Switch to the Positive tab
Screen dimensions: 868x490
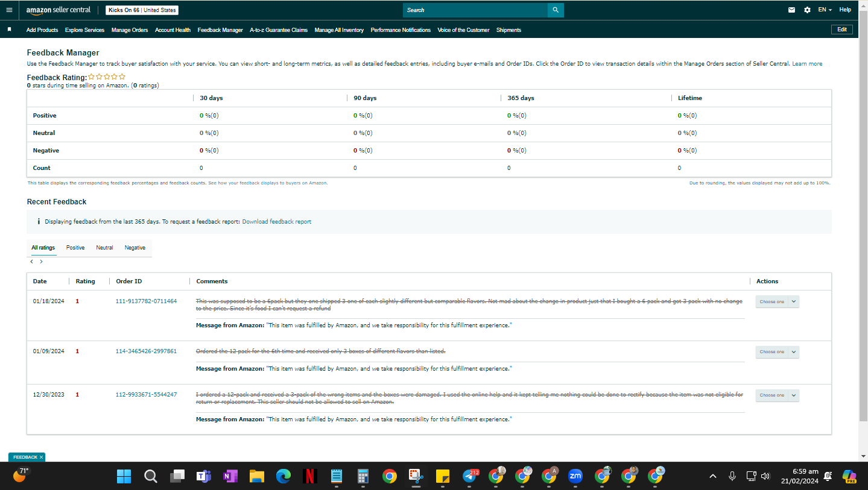click(x=75, y=248)
